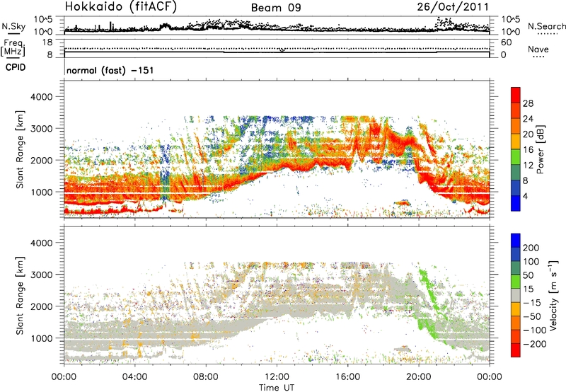Click the 18 frequency axis tick
This screenshot has width=566, height=392.
(47, 42)
